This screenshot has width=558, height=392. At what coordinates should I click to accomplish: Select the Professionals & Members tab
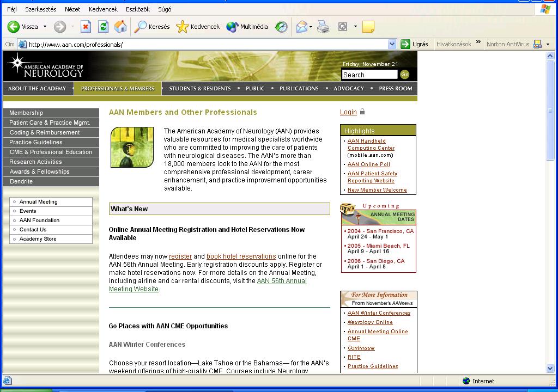(118, 89)
